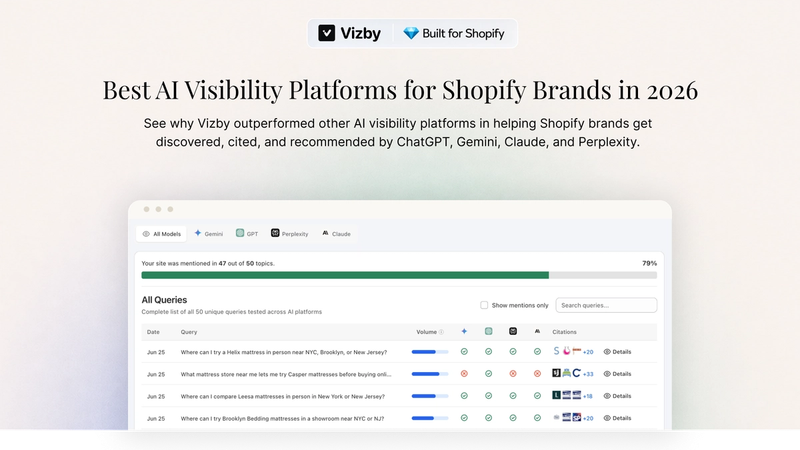Click the volume bar in Casper row
Viewport: 800px width, 450px height.
coord(430,374)
